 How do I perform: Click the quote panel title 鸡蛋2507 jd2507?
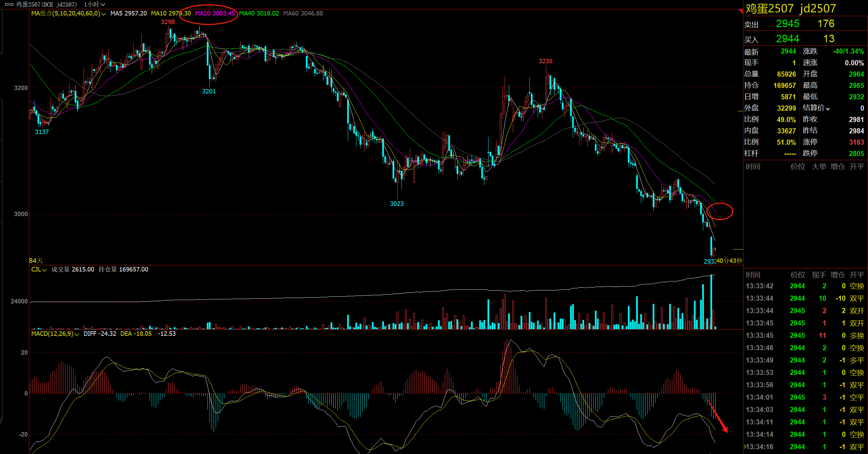791,8
